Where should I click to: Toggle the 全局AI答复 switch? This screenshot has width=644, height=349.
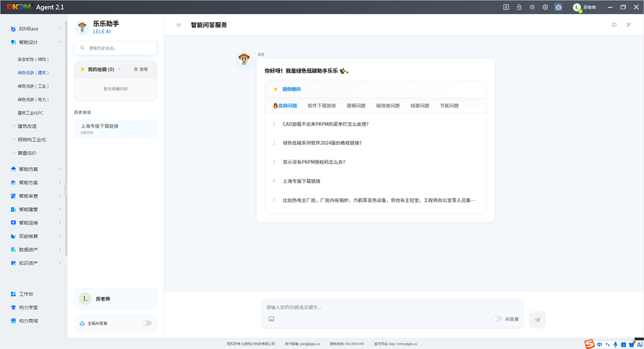147,323
